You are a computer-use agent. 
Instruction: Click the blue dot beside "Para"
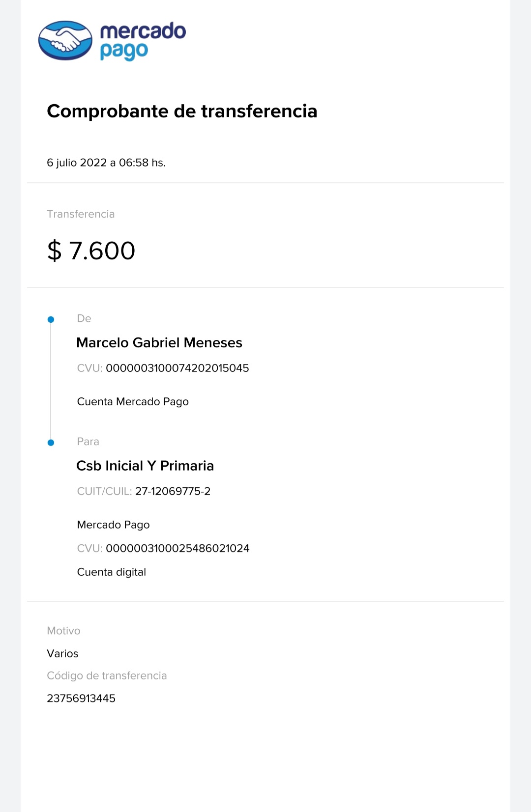(x=51, y=443)
